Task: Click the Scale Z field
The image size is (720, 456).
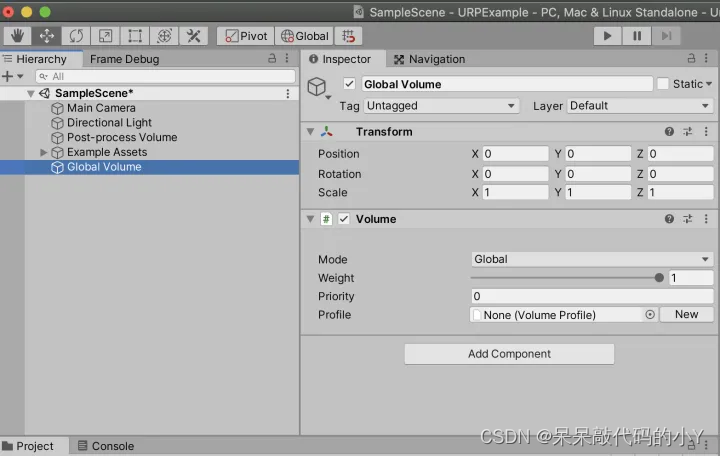Action: click(681, 192)
